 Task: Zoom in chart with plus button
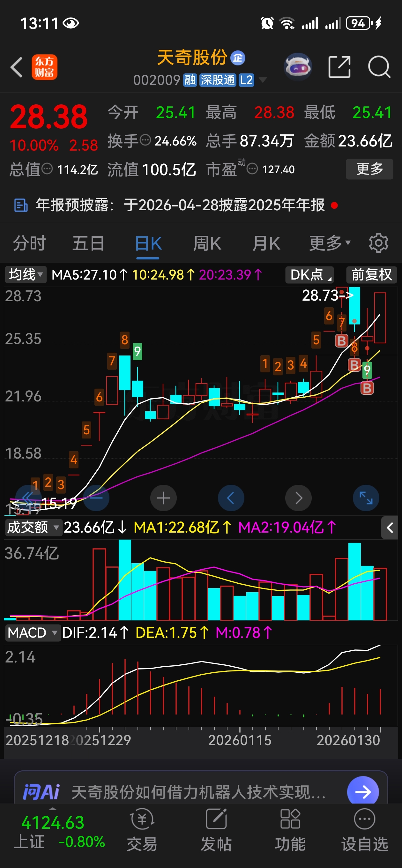point(163,498)
